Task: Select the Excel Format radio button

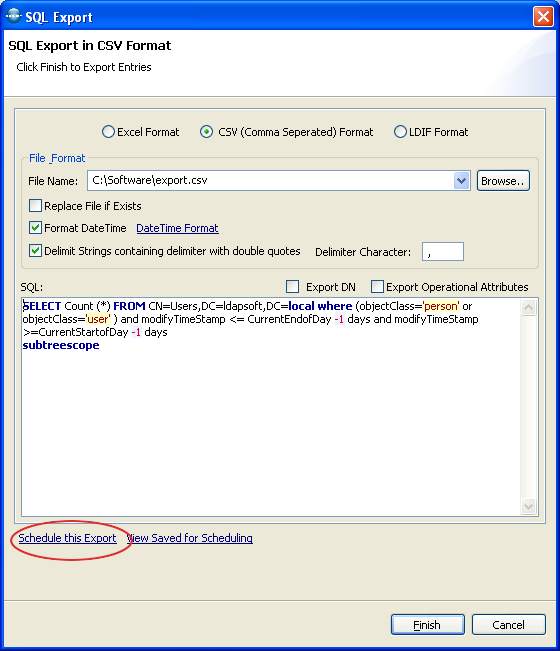Action: (x=108, y=132)
